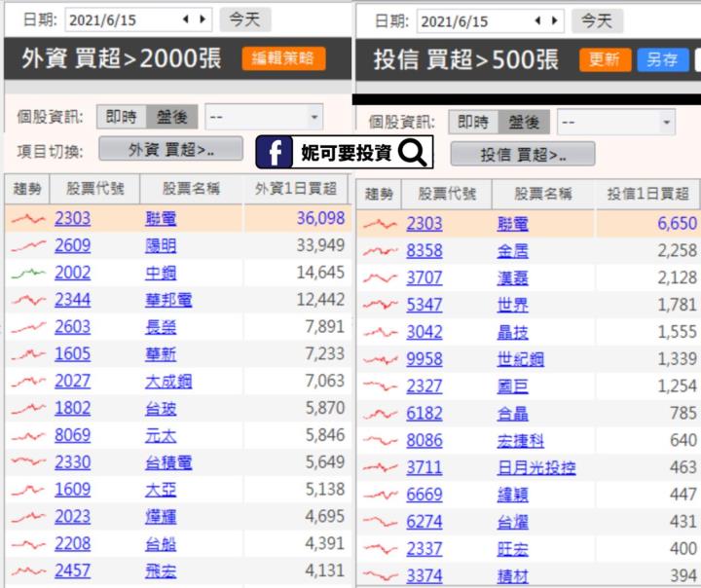Open stock name link 日月光投控

[536, 467]
